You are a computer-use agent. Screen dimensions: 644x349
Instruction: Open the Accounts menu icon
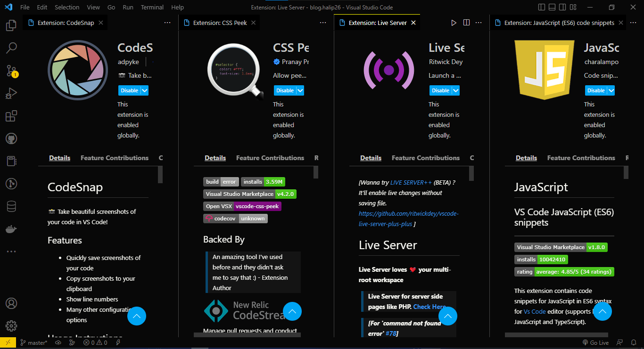11,303
